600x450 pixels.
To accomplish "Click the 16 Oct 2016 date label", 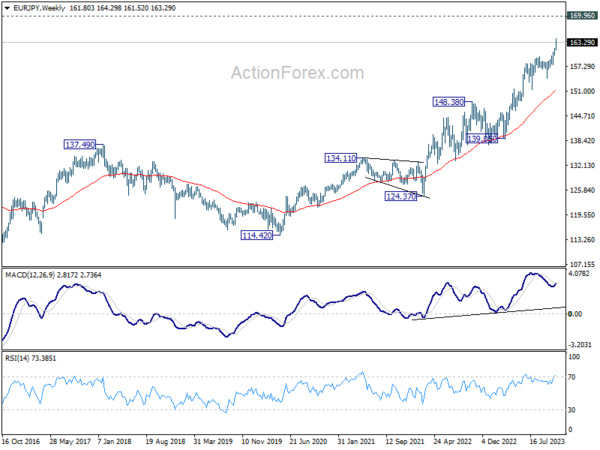I will click(21, 442).
